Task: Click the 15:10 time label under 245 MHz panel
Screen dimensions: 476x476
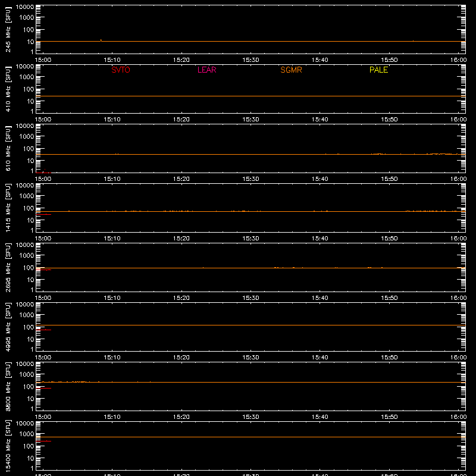Action: pos(112,60)
